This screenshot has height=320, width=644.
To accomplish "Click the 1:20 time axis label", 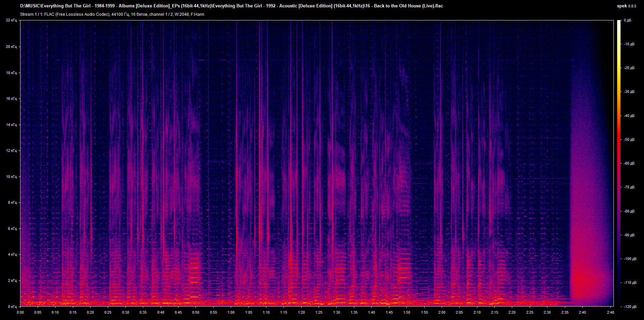I will [x=302, y=312].
